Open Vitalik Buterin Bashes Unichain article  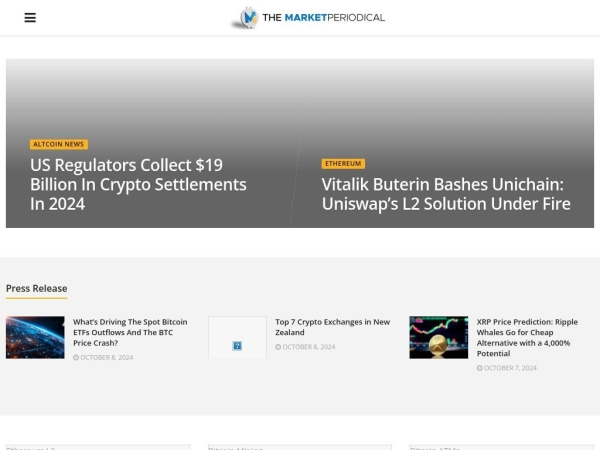[x=446, y=194]
